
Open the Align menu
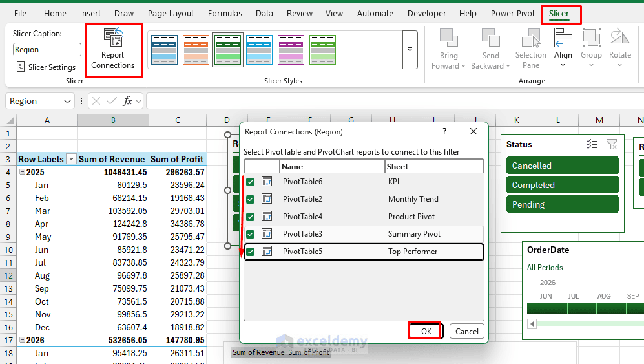[x=563, y=48]
